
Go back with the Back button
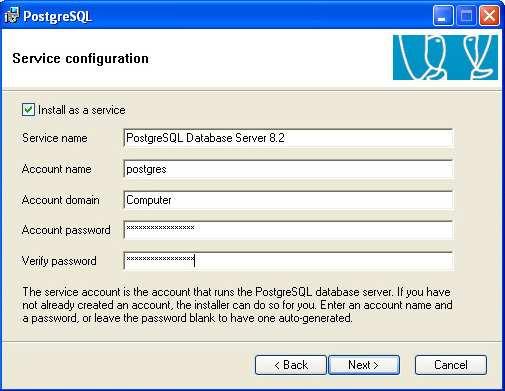[290, 365]
